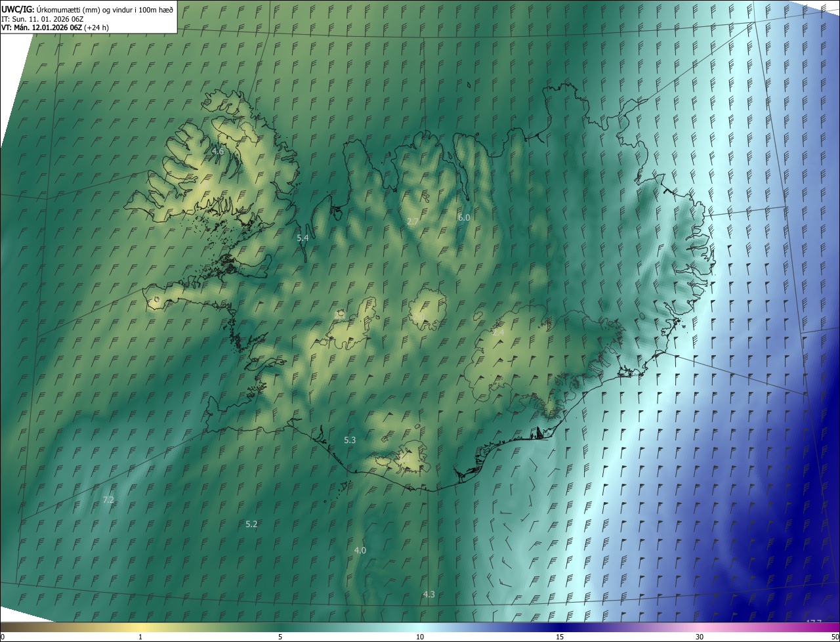Screen dimensions: 840x642
Task: Click the '15' tick on the colour scale
Action: [560, 637]
